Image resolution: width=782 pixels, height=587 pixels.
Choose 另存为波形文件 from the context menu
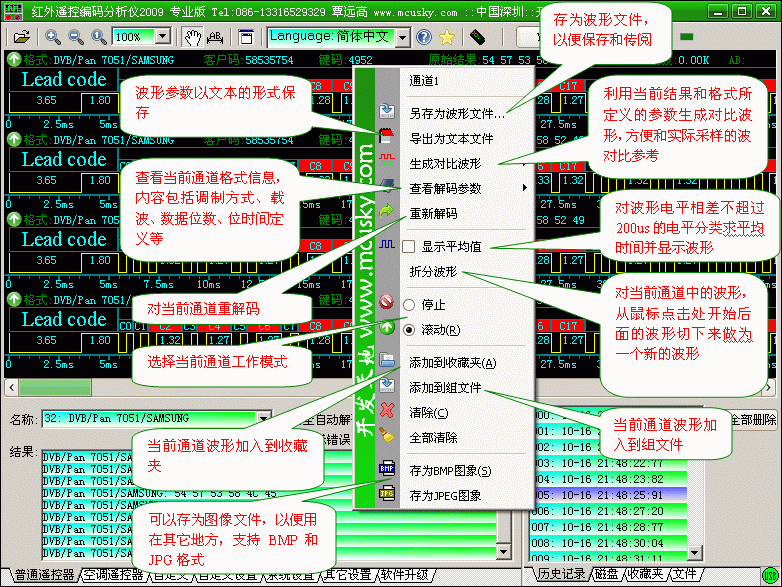point(456,113)
